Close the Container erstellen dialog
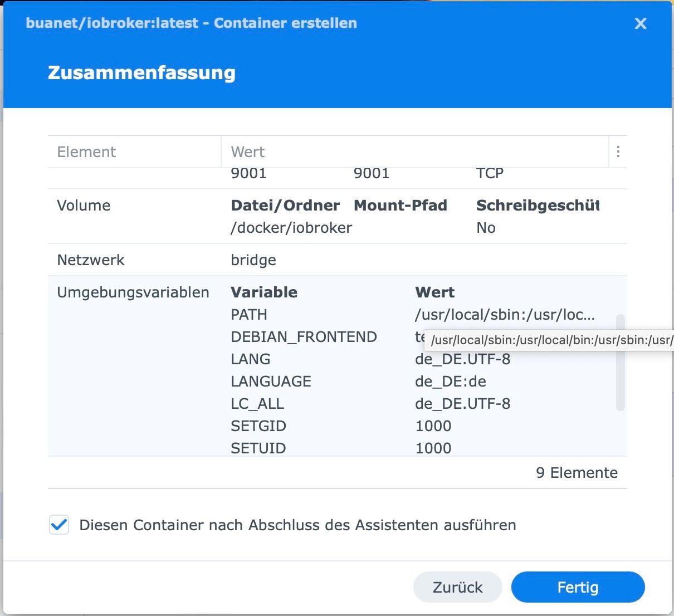The width and height of the screenshot is (674, 616). 641,23
